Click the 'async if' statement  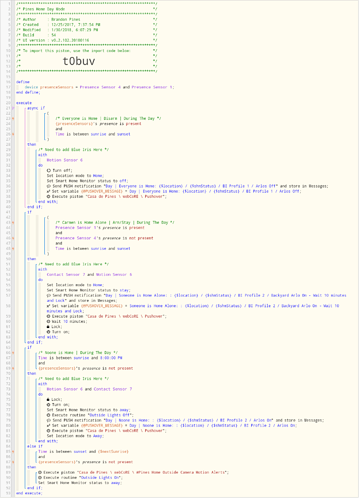tap(36, 108)
